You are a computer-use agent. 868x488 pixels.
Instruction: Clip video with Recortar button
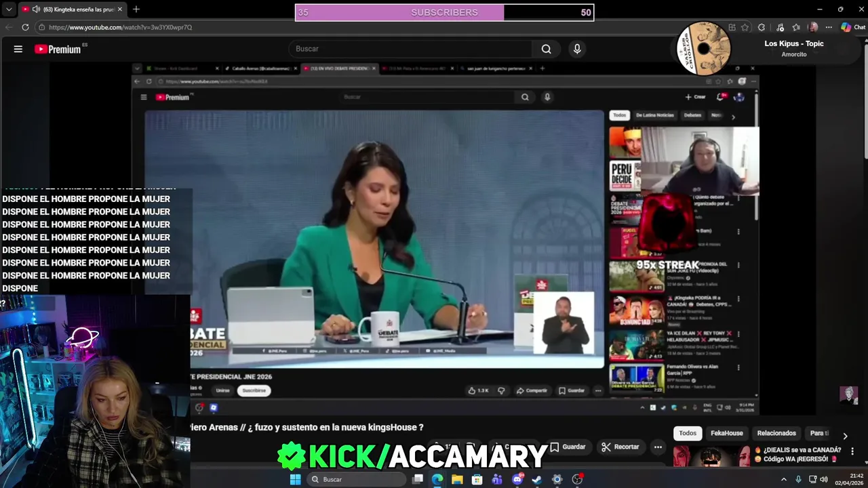(620, 447)
